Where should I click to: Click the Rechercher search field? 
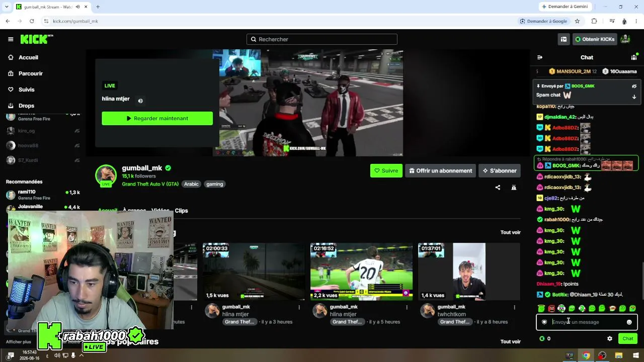click(x=322, y=39)
